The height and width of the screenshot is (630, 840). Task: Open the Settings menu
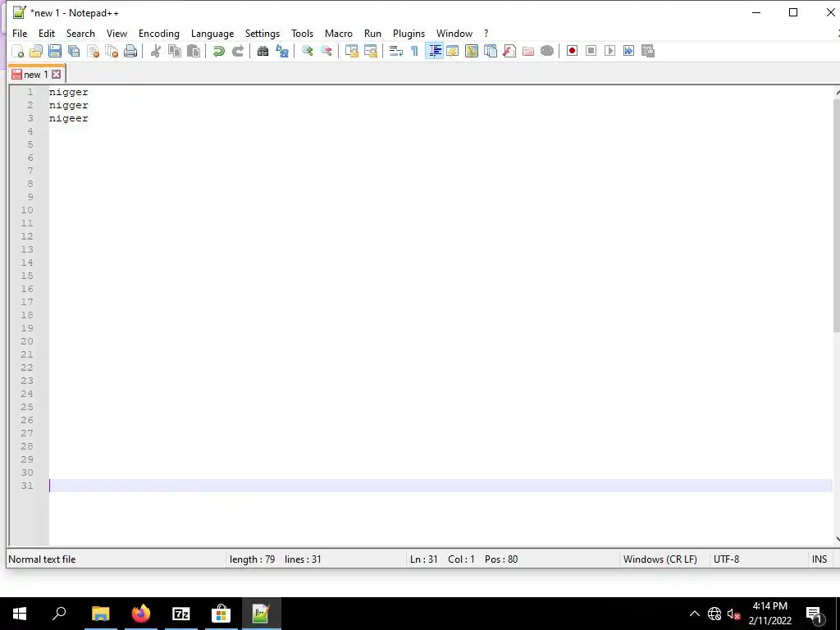[x=262, y=33]
